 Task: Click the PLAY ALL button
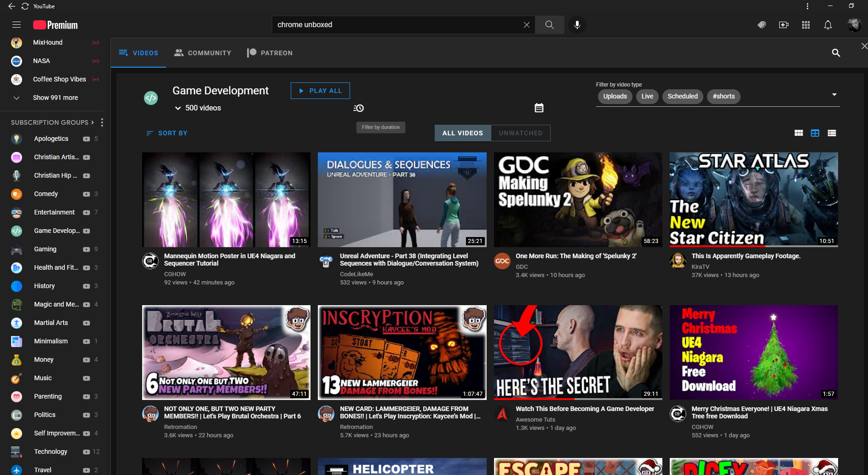click(x=320, y=90)
